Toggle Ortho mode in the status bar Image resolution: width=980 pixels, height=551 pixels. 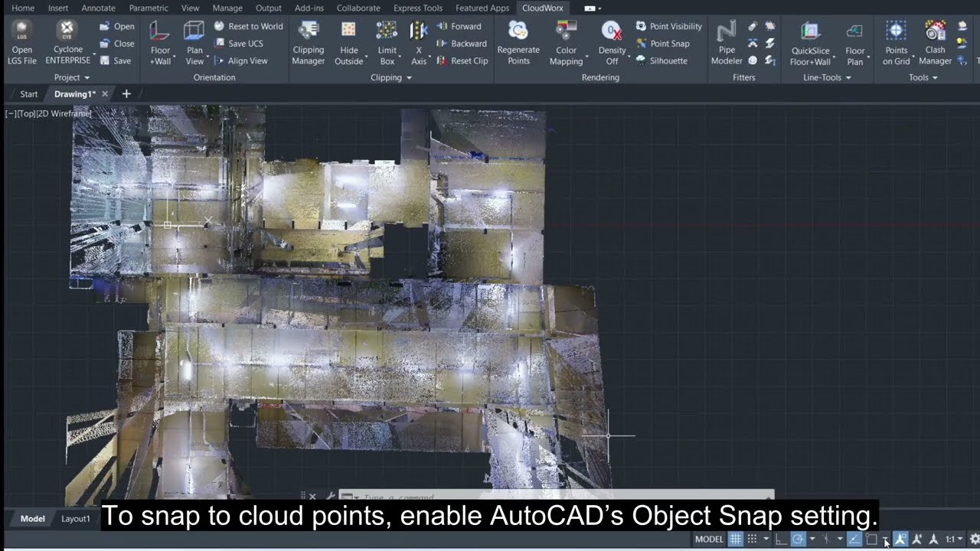click(x=781, y=539)
